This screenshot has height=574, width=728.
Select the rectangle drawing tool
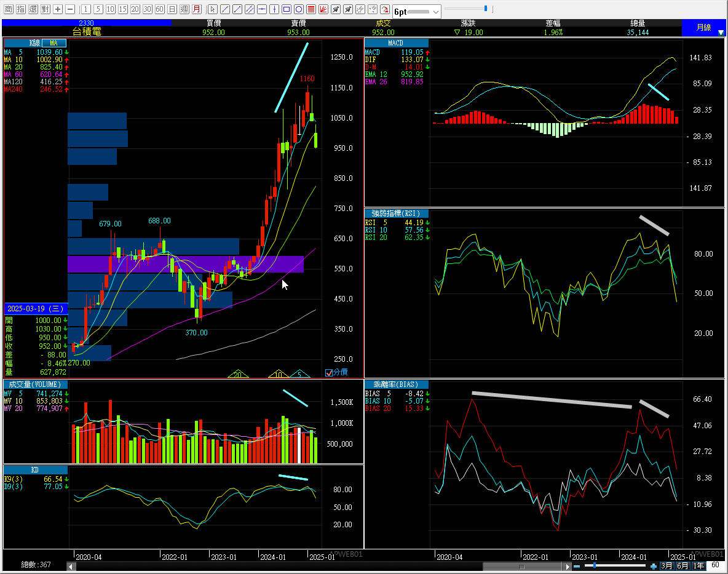287,9
